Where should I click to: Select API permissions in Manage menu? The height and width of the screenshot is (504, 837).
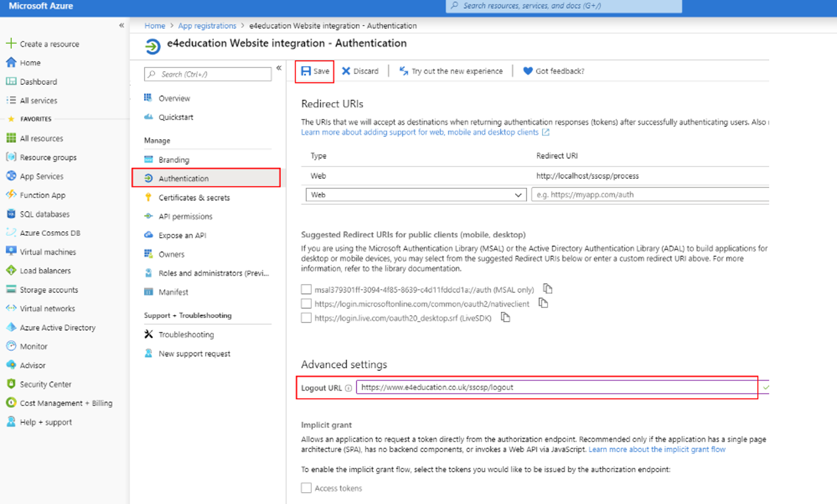click(185, 216)
